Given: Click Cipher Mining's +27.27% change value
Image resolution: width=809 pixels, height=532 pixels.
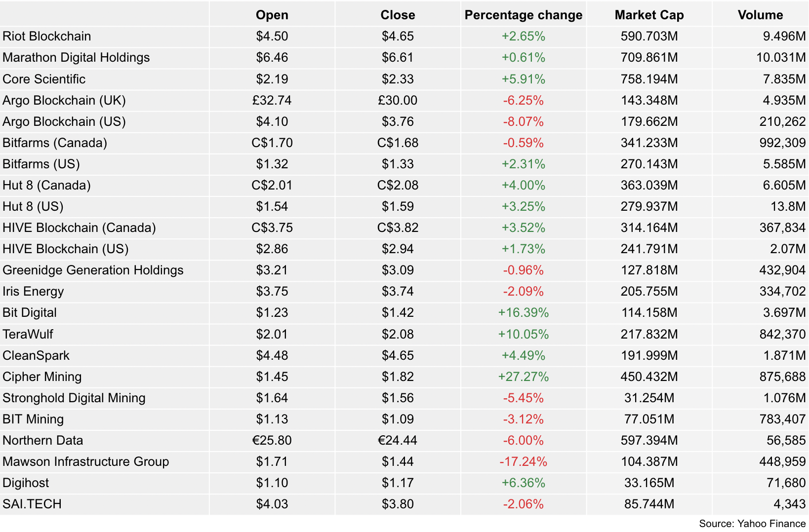Looking at the screenshot, I should pyautogui.click(x=524, y=377).
